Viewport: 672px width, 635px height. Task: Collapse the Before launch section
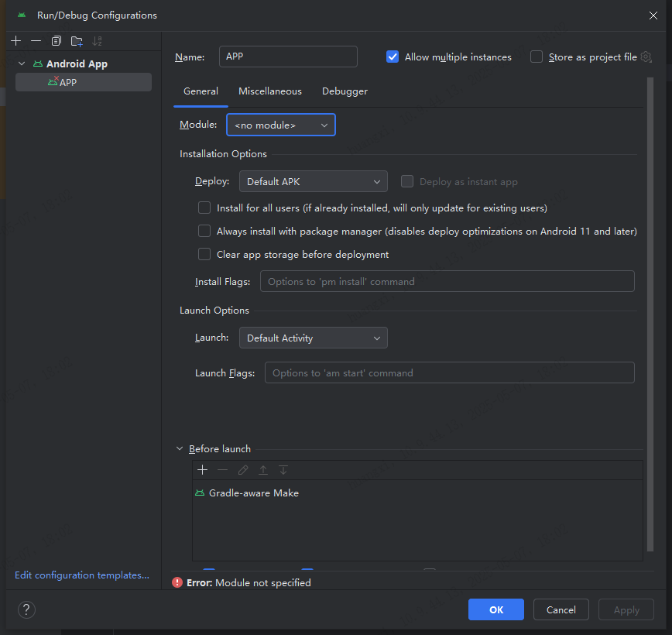pos(180,448)
